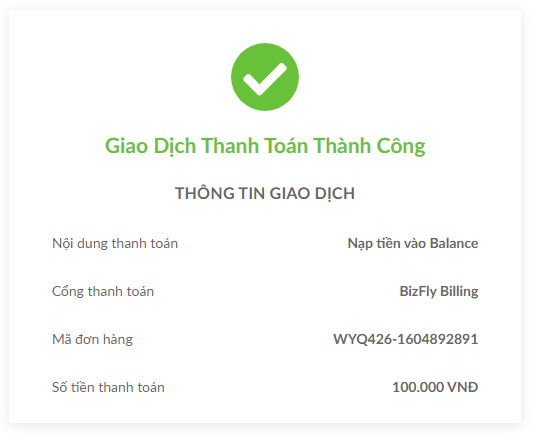Click the "WYQ426" prefix of order code
Viewport: 537px width, 438px height.
362,339
